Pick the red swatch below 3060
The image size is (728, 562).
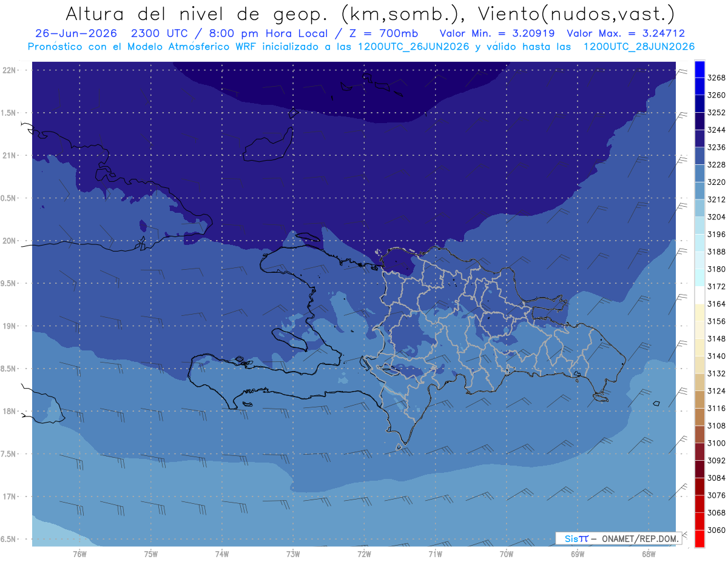(699, 539)
